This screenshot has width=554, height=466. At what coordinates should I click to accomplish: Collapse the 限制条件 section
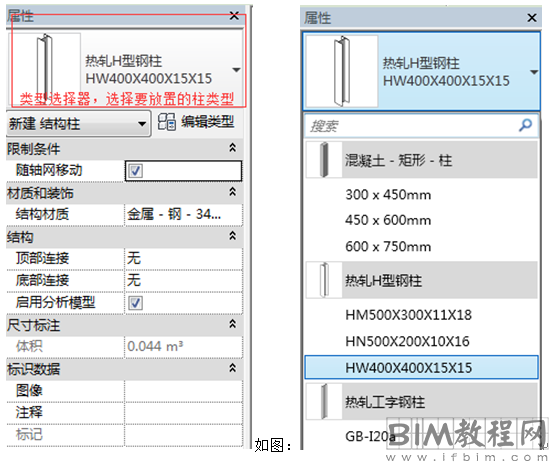point(232,148)
